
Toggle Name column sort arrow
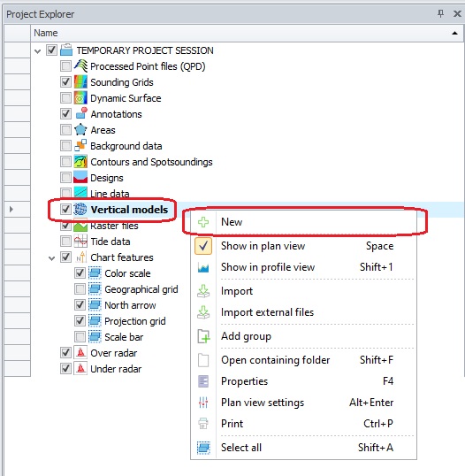coord(454,33)
